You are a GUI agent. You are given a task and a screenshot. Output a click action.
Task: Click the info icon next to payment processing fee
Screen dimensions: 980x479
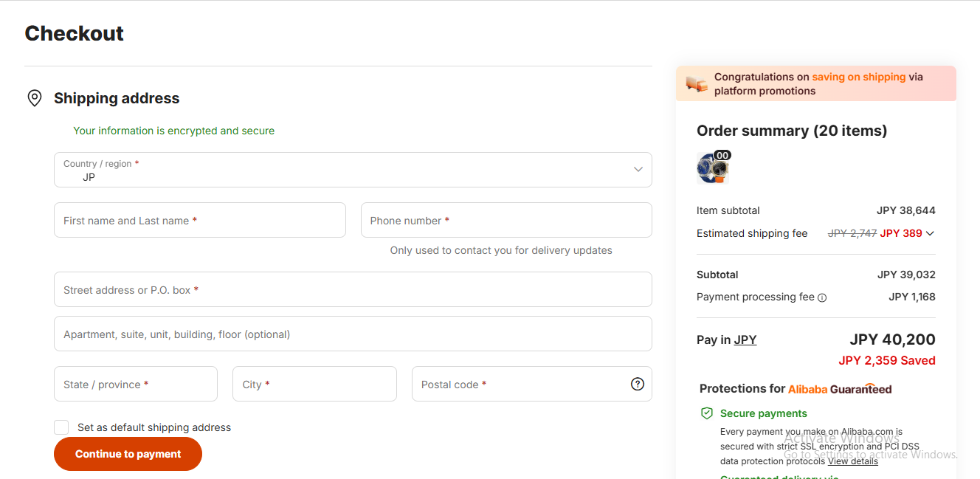(x=821, y=297)
